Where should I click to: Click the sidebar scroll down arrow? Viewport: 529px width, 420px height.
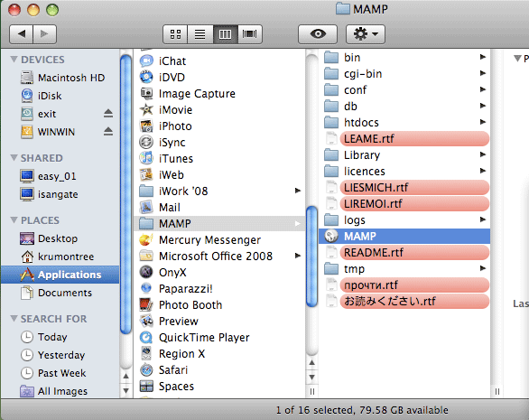click(125, 390)
